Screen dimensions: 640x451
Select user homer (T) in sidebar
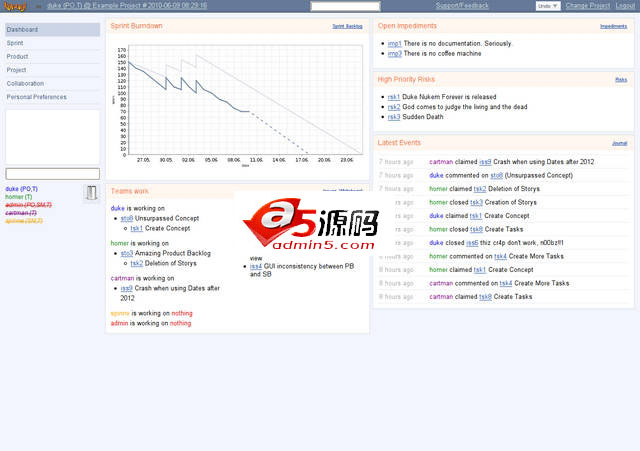tap(18, 197)
